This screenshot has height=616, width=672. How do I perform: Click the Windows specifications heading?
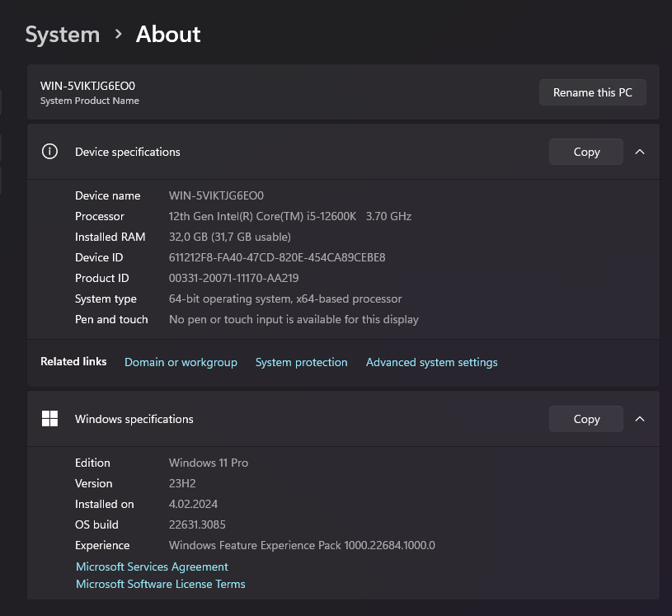pos(134,419)
